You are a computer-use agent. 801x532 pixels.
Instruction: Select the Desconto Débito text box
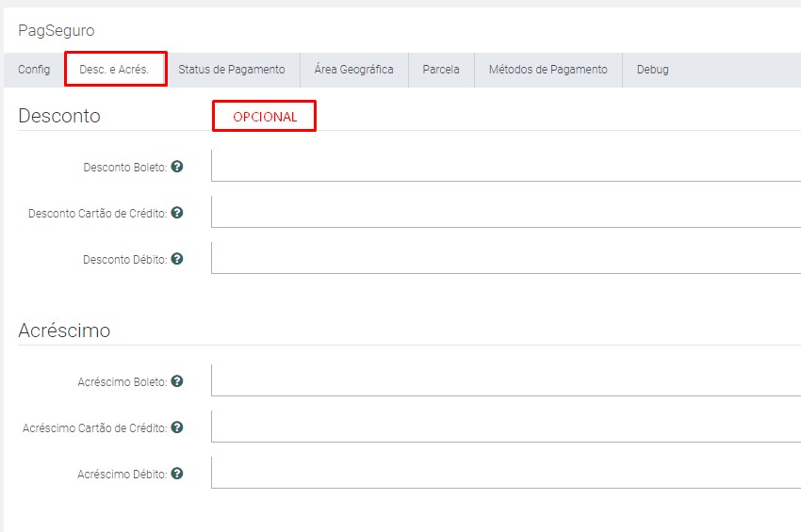[x=505, y=258]
